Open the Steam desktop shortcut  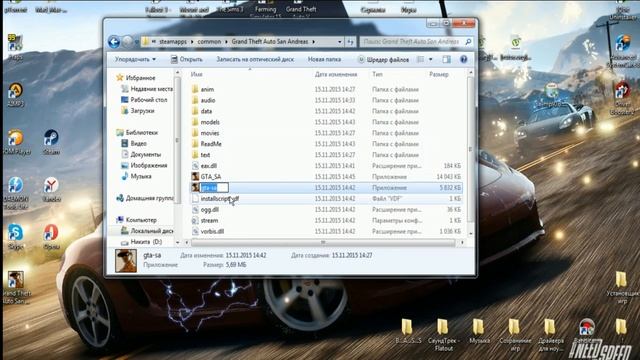51,142
